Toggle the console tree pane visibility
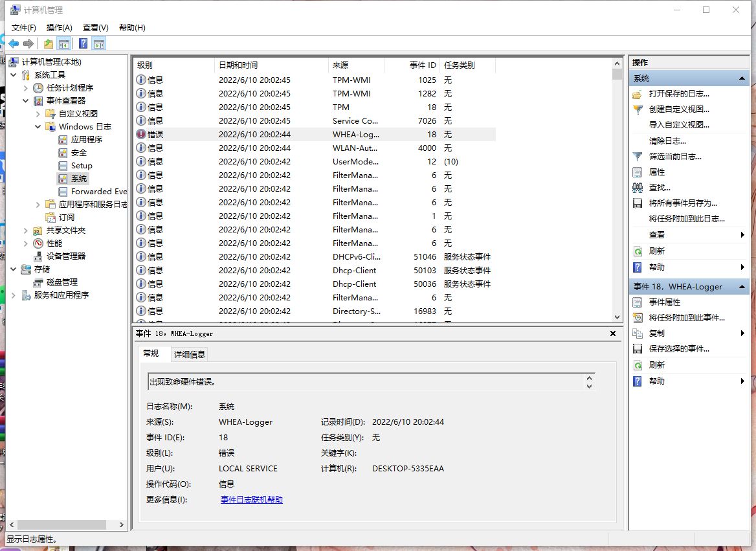 63,43
